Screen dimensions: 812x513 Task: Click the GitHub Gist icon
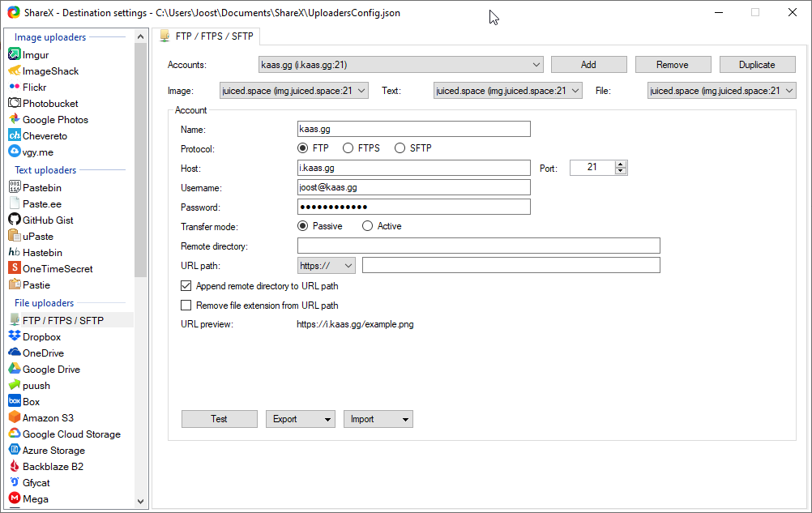tap(15, 220)
